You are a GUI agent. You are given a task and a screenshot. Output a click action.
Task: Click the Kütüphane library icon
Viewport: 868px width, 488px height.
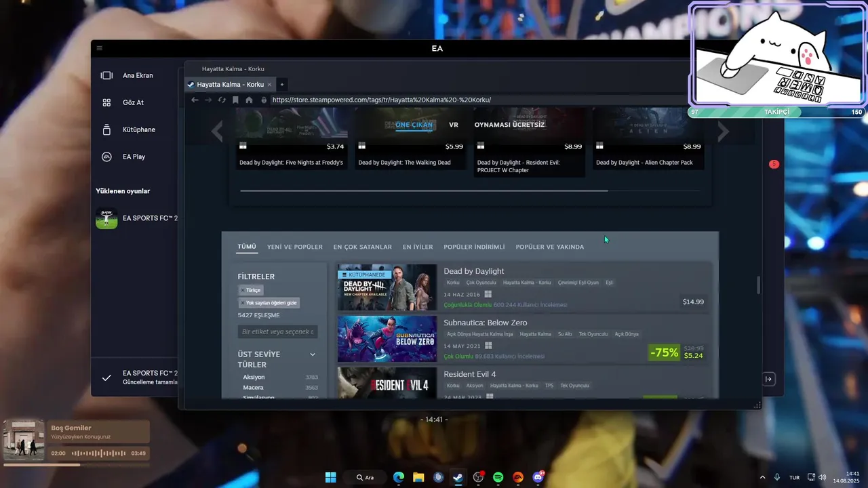(x=106, y=129)
